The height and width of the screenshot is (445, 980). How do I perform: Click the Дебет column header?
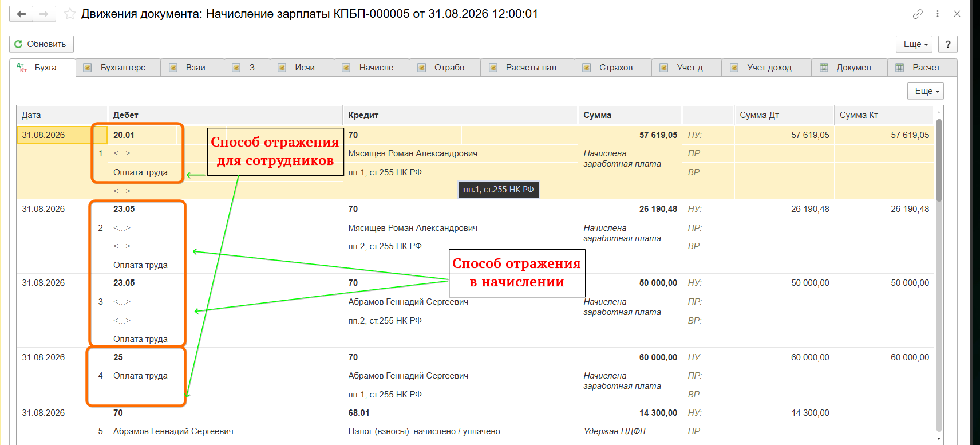click(225, 115)
